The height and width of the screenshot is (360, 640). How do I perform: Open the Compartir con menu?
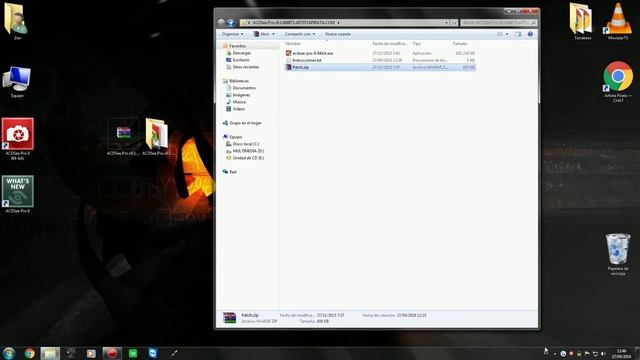pos(300,34)
